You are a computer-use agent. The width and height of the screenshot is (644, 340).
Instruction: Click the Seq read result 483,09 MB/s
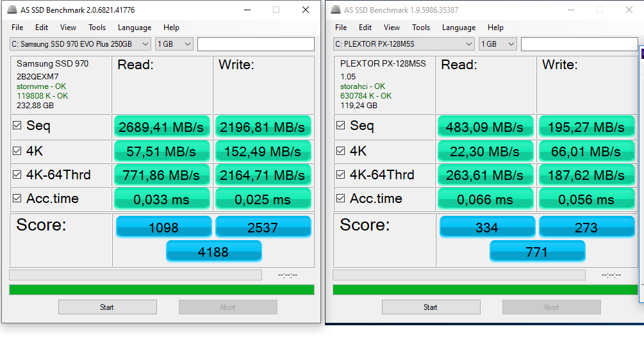point(486,127)
